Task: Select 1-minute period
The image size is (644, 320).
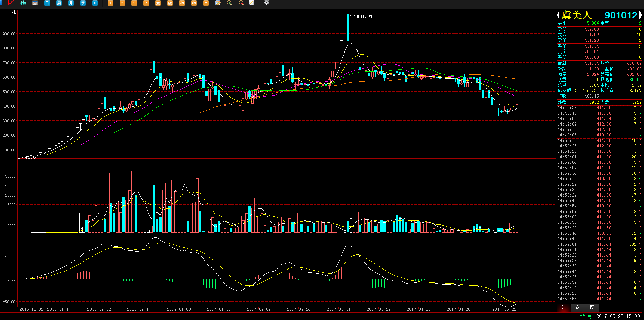Action: point(110,3)
